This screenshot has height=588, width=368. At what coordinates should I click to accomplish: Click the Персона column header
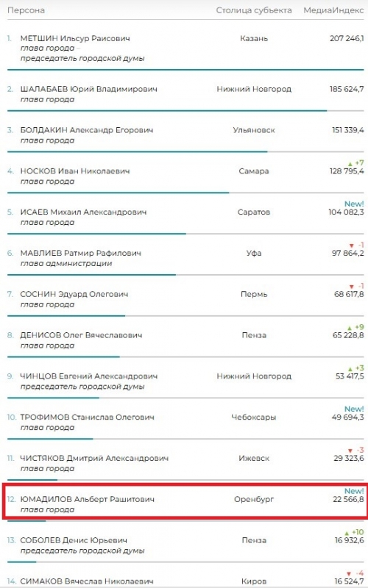click(x=26, y=10)
